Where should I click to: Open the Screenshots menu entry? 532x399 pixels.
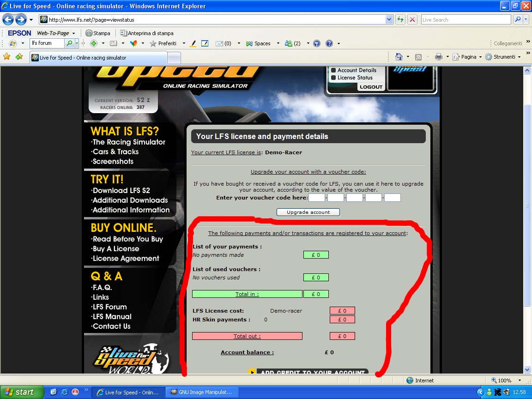[x=112, y=162]
